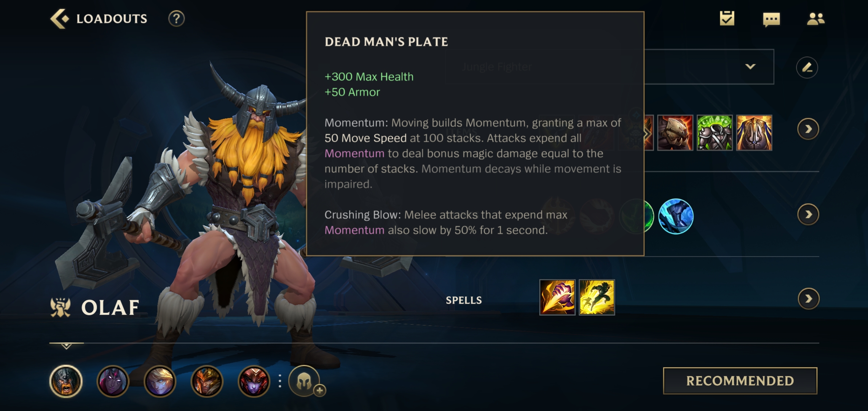Expand the runes row arrow
The height and width of the screenshot is (411, 868).
[808, 215]
